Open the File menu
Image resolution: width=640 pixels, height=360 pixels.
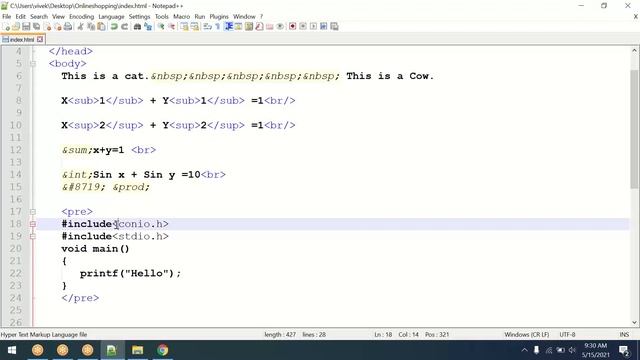(7, 17)
